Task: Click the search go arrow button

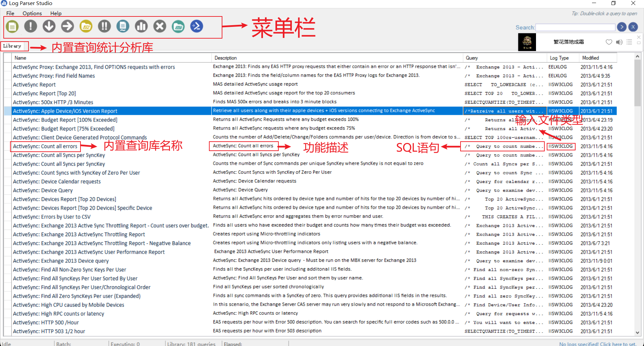Action: tap(622, 27)
